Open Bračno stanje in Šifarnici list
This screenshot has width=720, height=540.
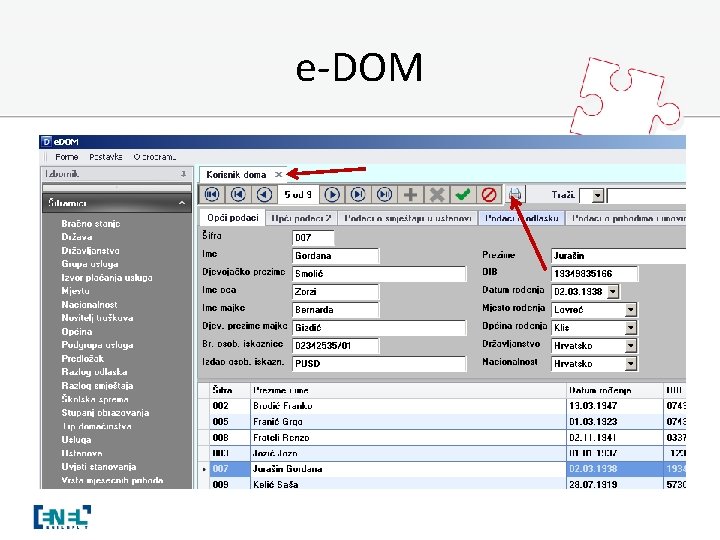click(90, 224)
